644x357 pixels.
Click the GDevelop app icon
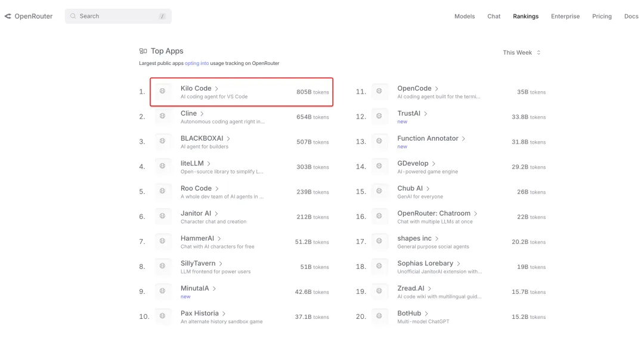point(379,166)
